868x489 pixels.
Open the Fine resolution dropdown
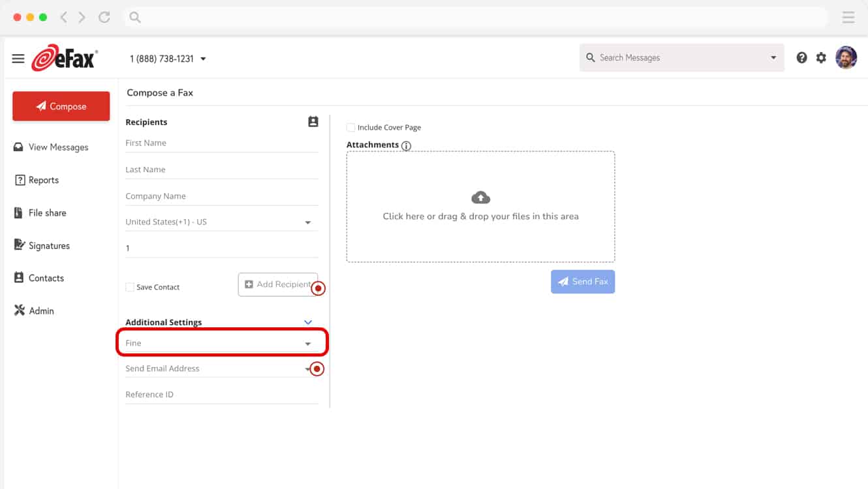221,343
